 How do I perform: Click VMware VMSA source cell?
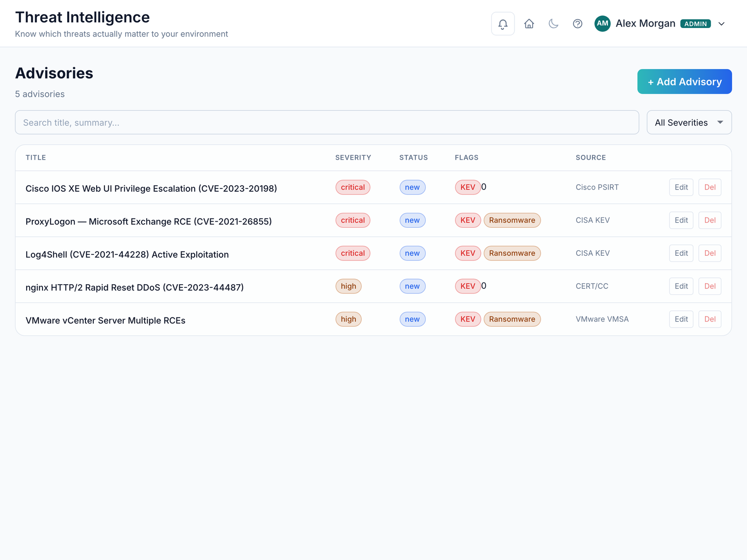pos(602,319)
